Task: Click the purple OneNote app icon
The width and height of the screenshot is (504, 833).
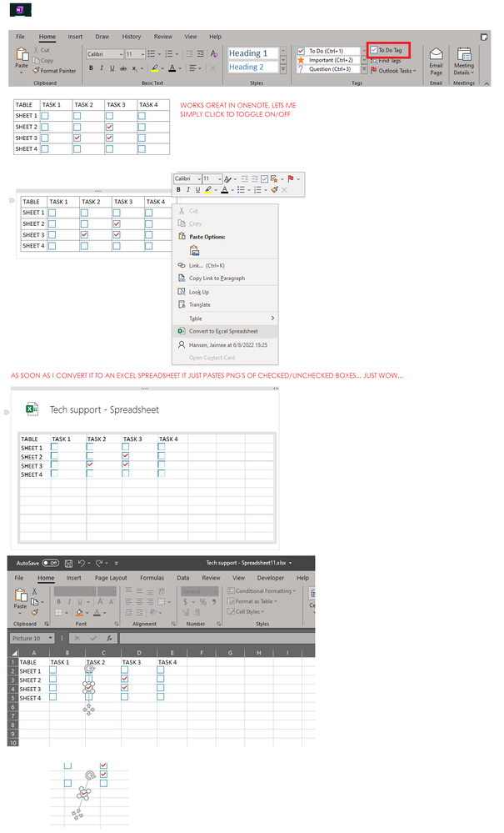Action: point(21,9)
